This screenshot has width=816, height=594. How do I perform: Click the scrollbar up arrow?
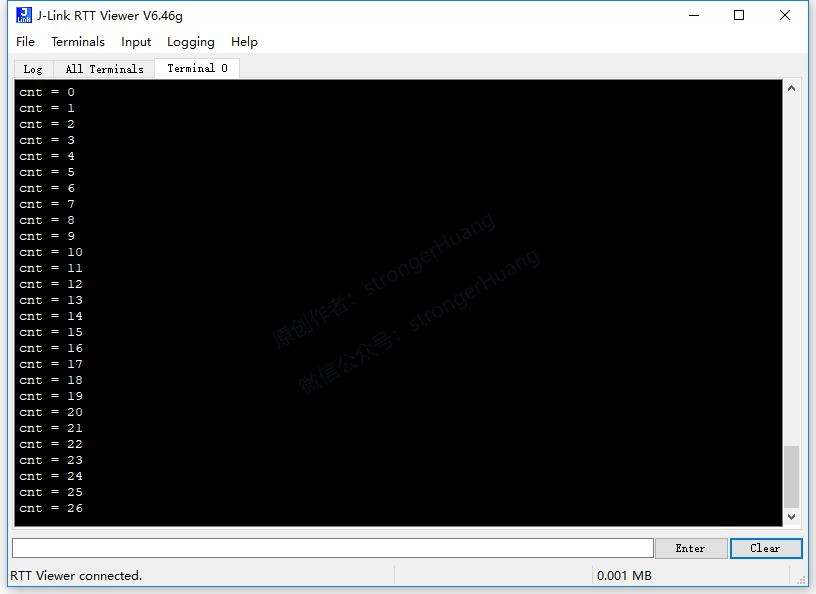[x=791, y=89]
